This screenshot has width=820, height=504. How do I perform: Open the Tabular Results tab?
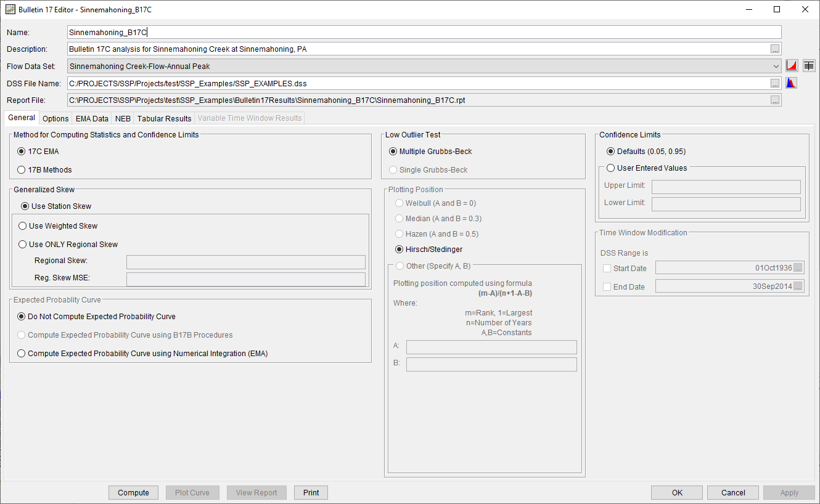click(x=164, y=118)
